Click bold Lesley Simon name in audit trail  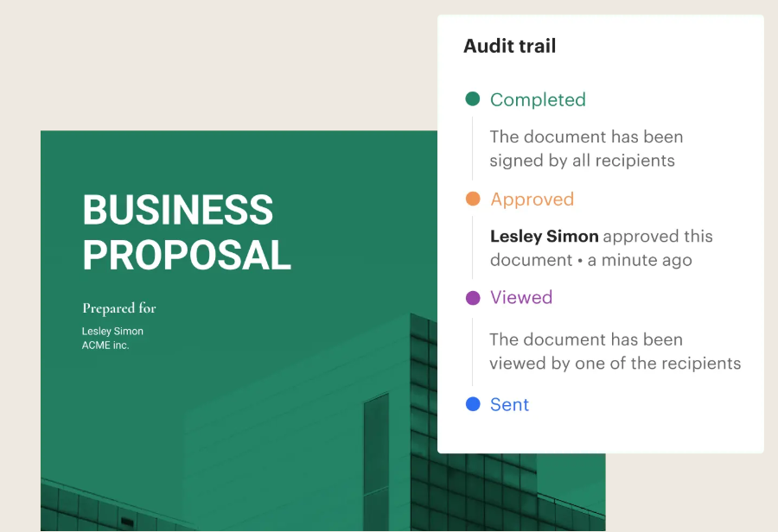[544, 236]
